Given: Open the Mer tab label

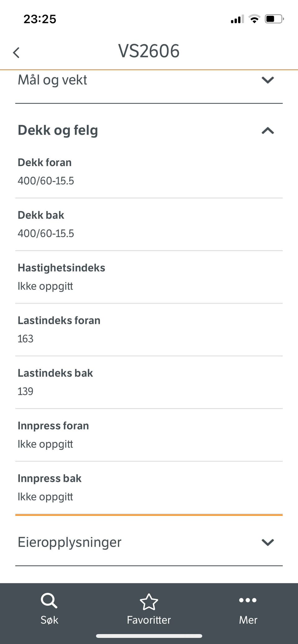Looking at the screenshot, I should [x=248, y=620].
